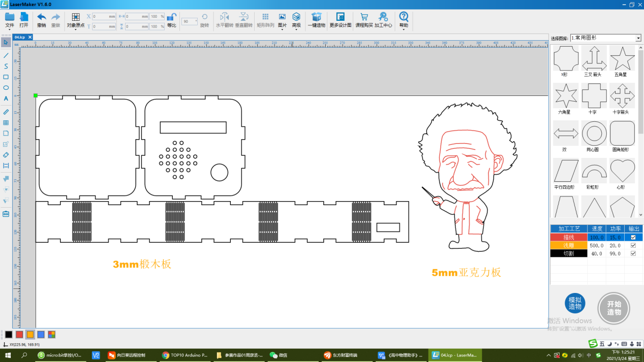This screenshot has height=362, width=644.
Task: Choose the 三叉箭头 arrow shape thumbnail
Action: click(594, 58)
